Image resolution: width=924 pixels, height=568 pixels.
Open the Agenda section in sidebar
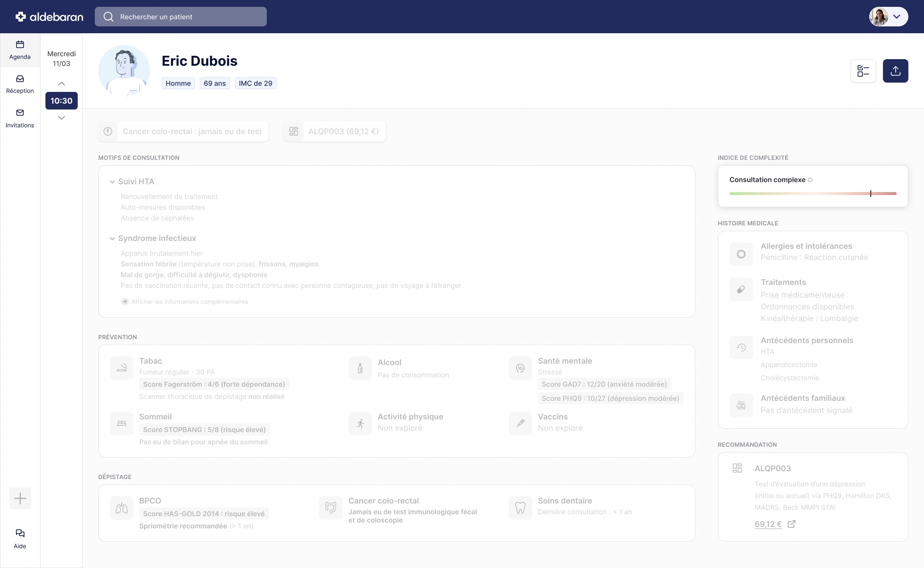point(20,50)
